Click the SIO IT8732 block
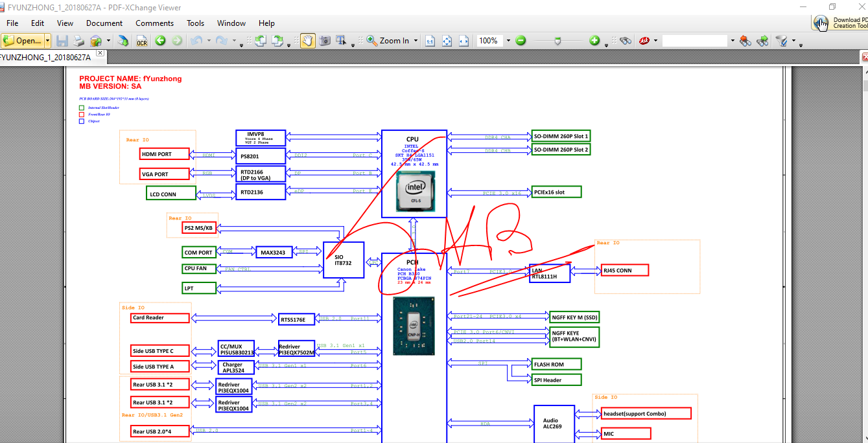Screen dimensions: 868x443 point(344,260)
